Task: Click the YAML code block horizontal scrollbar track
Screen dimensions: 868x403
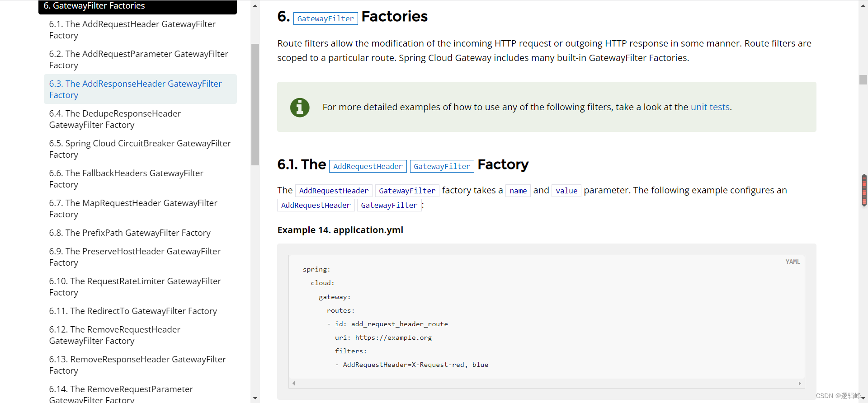Action: (546, 383)
